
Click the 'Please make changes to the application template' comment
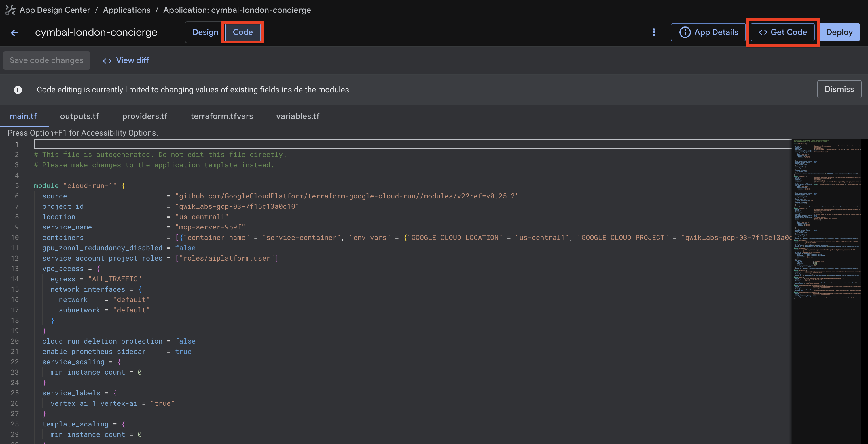pos(154,165)
